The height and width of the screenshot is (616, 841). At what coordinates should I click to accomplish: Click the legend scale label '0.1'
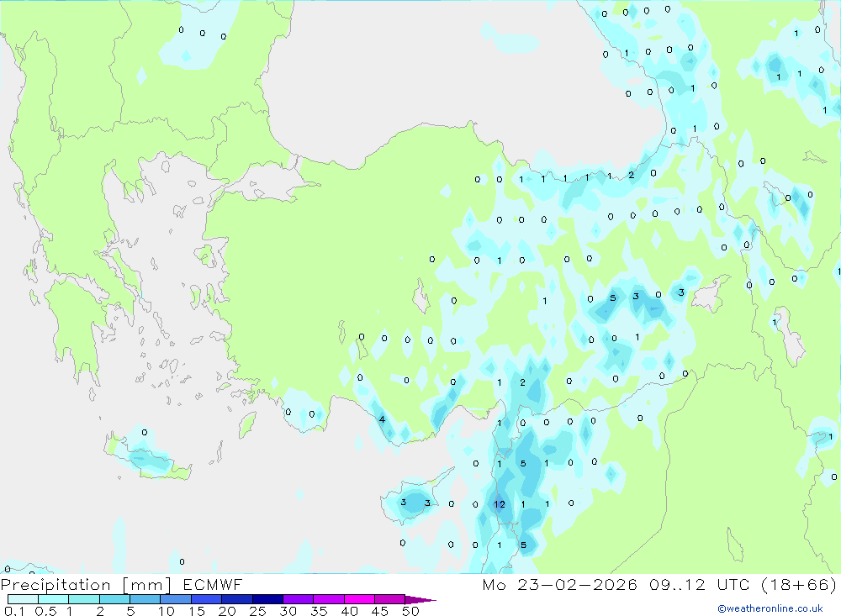(14, 611)
